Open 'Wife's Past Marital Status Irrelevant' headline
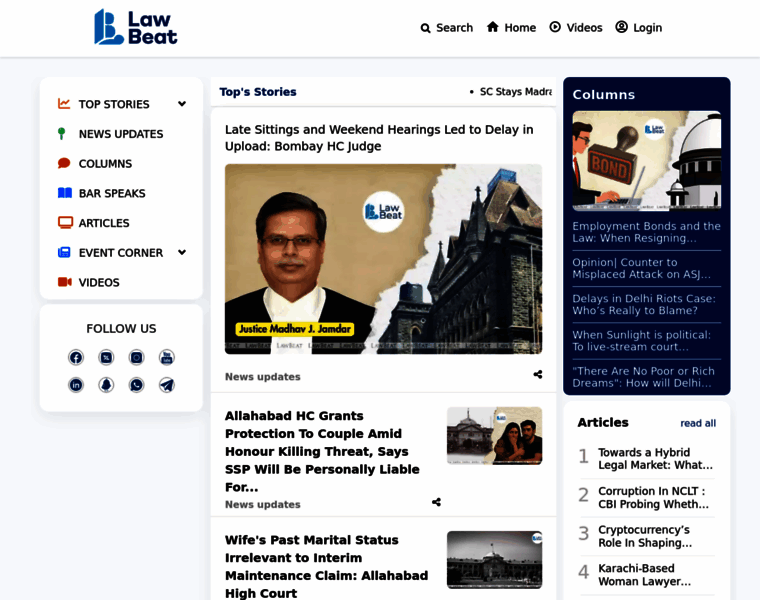Screen dimensions: 760x600 click(327, 566)
